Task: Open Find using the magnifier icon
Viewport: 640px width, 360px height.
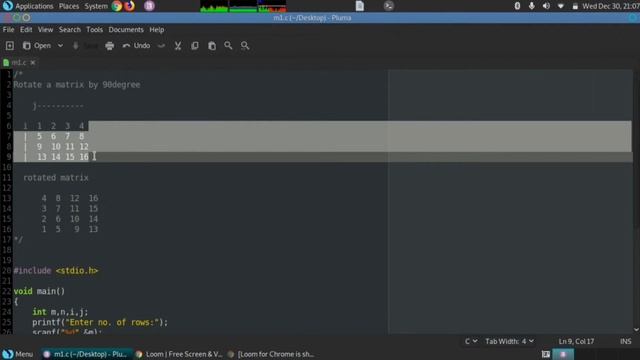Action: 228,46
